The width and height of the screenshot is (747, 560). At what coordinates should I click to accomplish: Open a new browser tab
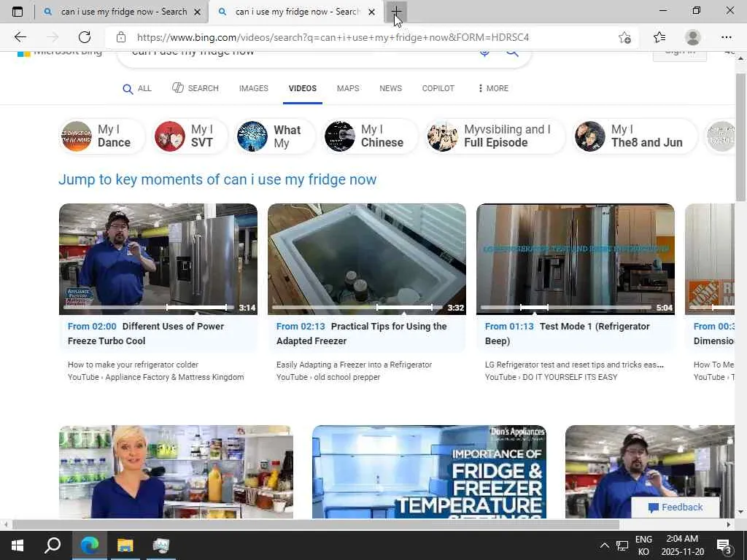coord(396,12)
